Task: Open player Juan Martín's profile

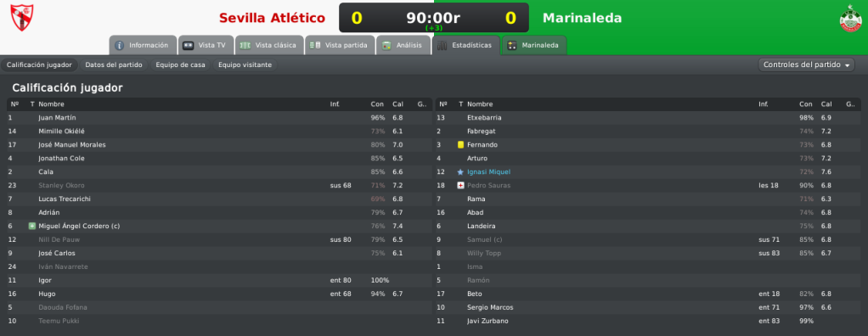Action: [58, 118]
